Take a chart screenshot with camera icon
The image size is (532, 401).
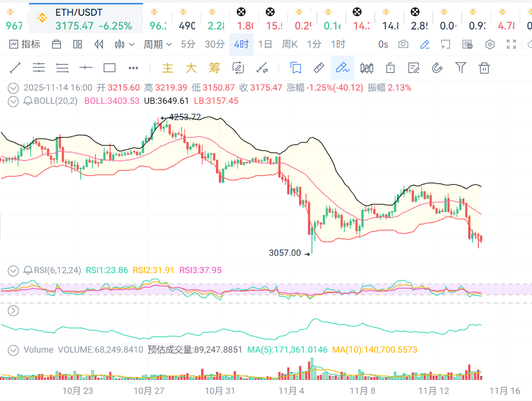tap(403, 44)
